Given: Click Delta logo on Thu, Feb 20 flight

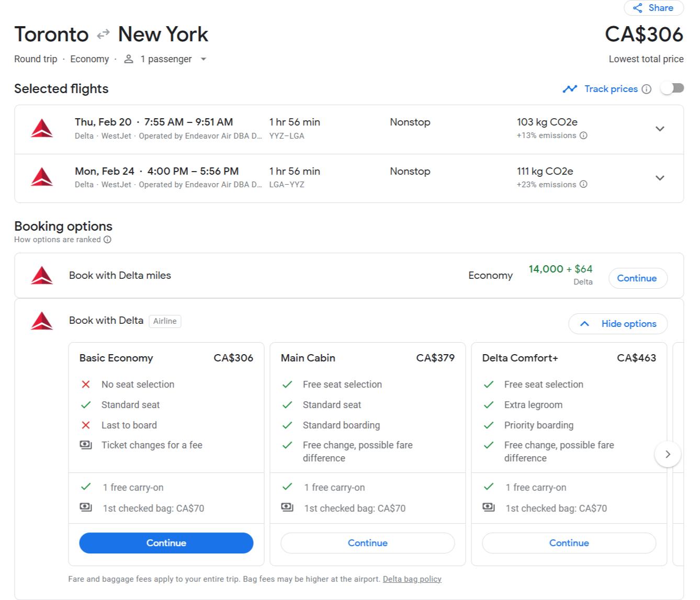Looking at the screenshot, I should point(42,129).
